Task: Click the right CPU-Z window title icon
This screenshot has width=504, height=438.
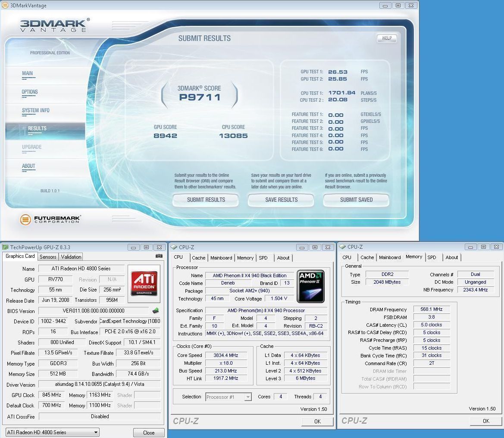Action: (x=342, y=247)
